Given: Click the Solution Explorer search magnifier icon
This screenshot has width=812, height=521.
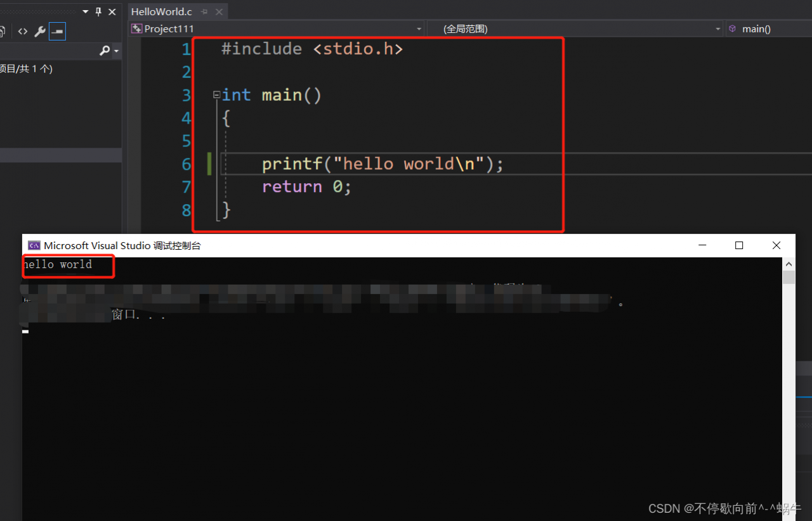Looking at the screenshot, I should (105, 51).
